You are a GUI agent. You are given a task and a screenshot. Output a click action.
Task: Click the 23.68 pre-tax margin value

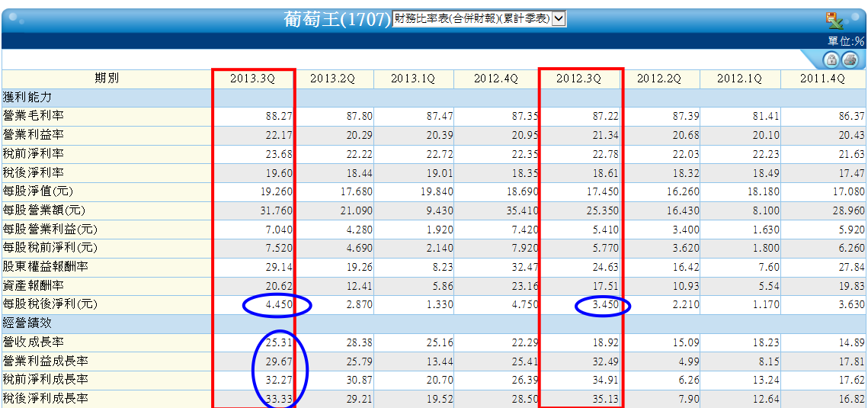point(279,155)
